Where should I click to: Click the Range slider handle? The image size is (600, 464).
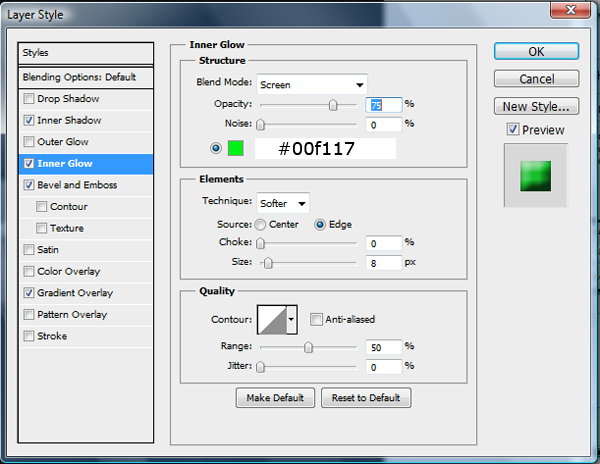(x=308, y=347)
